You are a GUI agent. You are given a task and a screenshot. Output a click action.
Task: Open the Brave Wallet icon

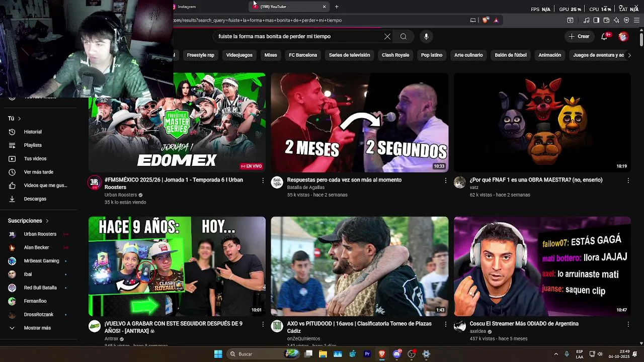point(606,20)
